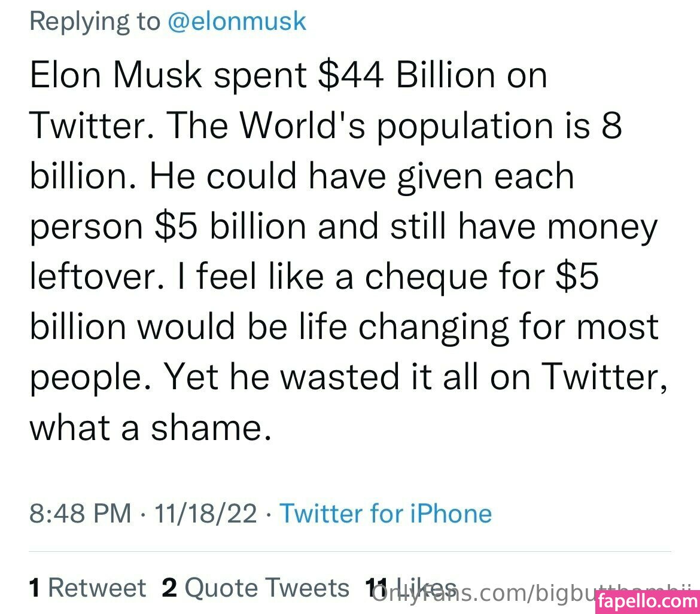Open the @elonmusk mention link
This screenshot has height=614, width=700.
pos(237,22)
